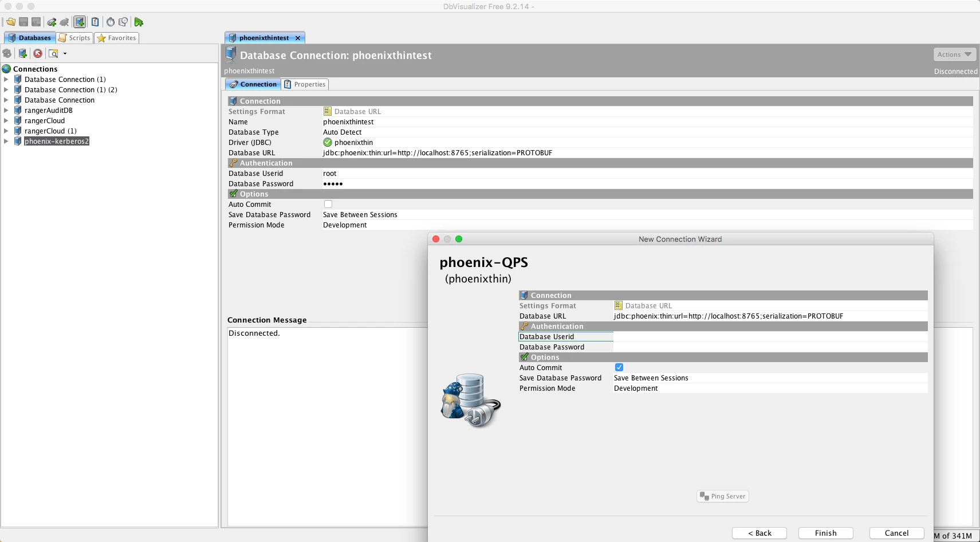
Task: Open the dropdown arrow beside the filter icon
Action: tap(65, 53)
